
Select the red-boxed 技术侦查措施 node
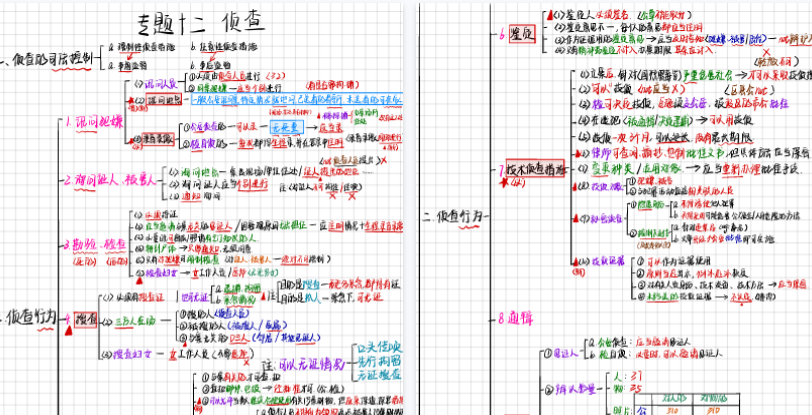(535, 168)
